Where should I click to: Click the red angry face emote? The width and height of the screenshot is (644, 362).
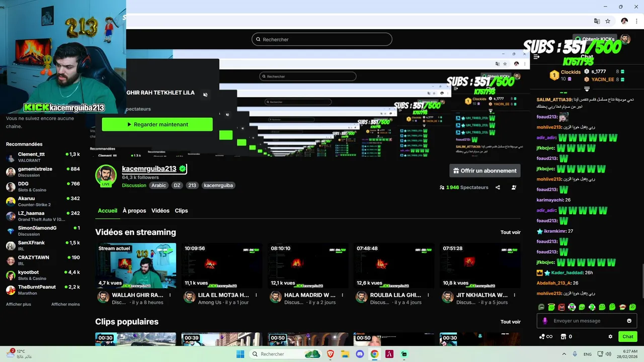pos(561,307)
